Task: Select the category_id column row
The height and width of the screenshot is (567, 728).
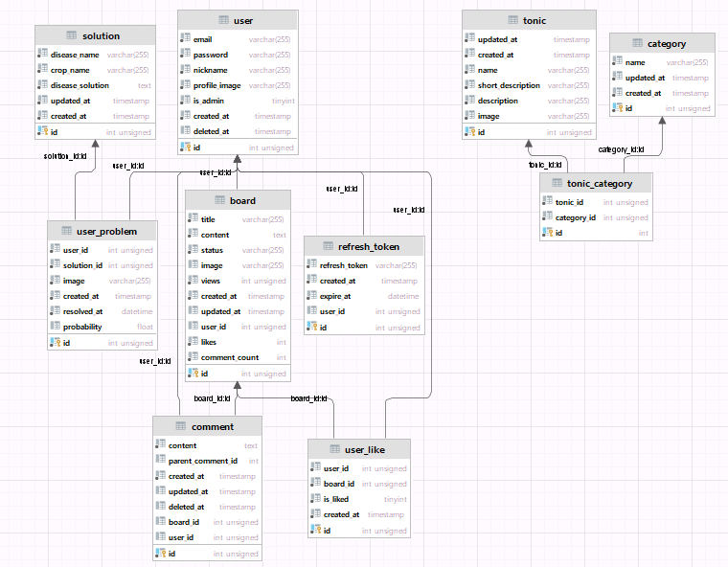Action: point(596,217)
